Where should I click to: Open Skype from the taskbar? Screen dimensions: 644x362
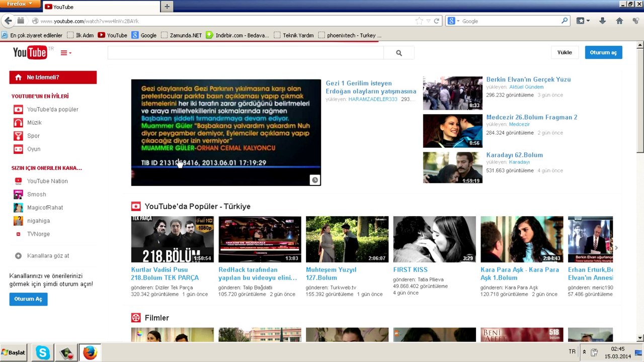point(43,353)
